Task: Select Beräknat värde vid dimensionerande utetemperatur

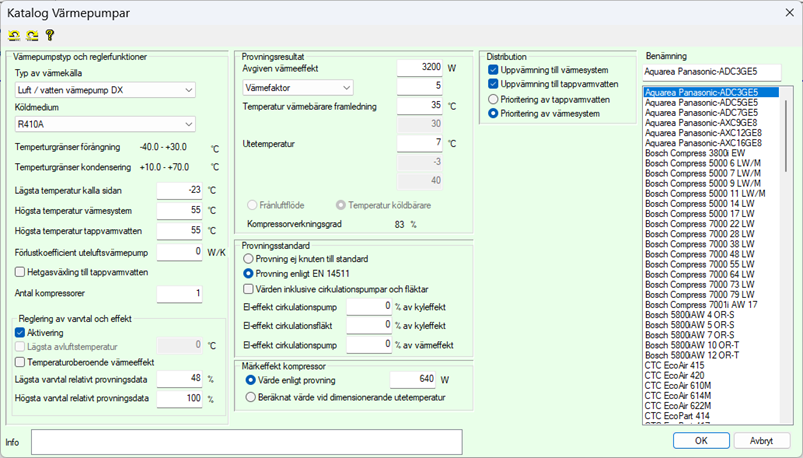Action: 251,396
